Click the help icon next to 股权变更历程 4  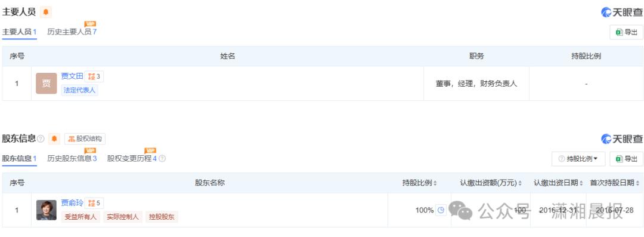click(162, 158)
